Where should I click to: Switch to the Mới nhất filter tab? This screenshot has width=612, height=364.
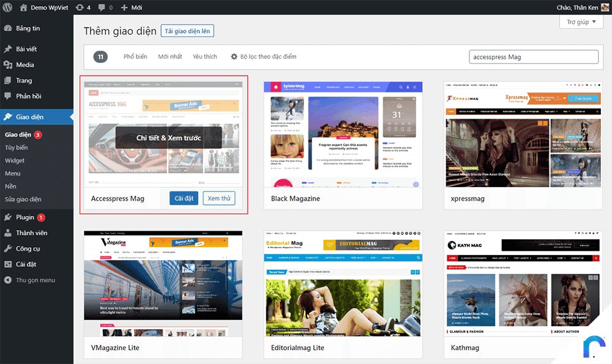click(x=170, y=56)
